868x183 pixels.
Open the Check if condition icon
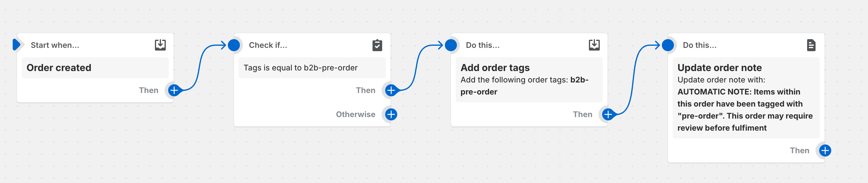click(x=377, y=45)
